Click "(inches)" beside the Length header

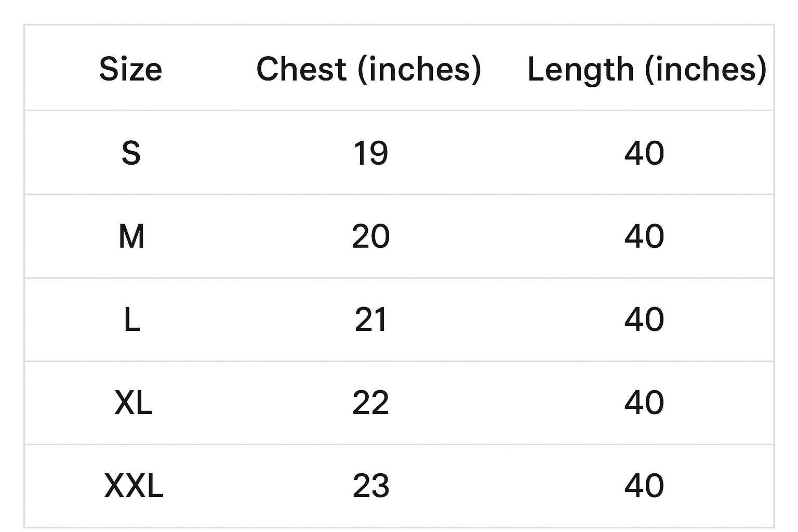(x=706, y=69)
